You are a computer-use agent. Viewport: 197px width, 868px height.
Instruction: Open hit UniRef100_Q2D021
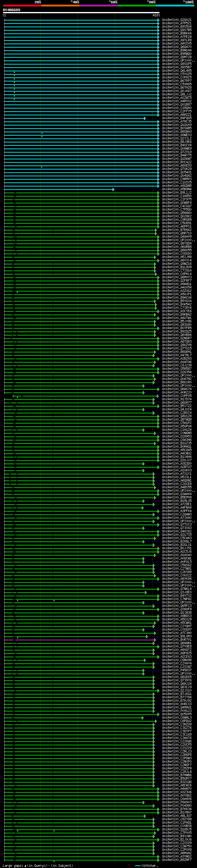pyautogui.click(x=176, y=20)
